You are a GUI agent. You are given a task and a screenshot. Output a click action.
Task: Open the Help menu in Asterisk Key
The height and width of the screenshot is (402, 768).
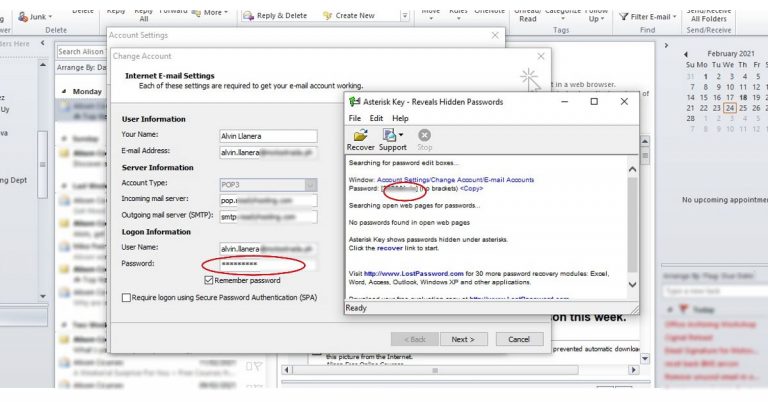click(400, 118)
